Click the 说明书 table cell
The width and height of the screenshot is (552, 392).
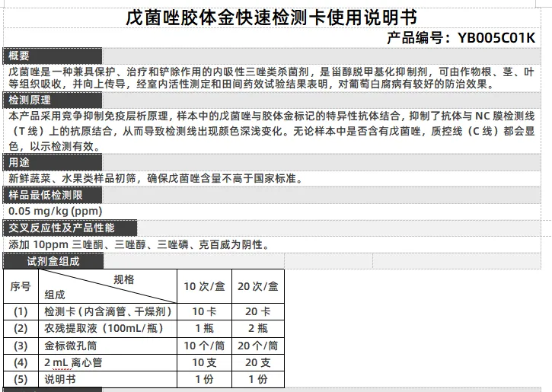pos(107,379)
